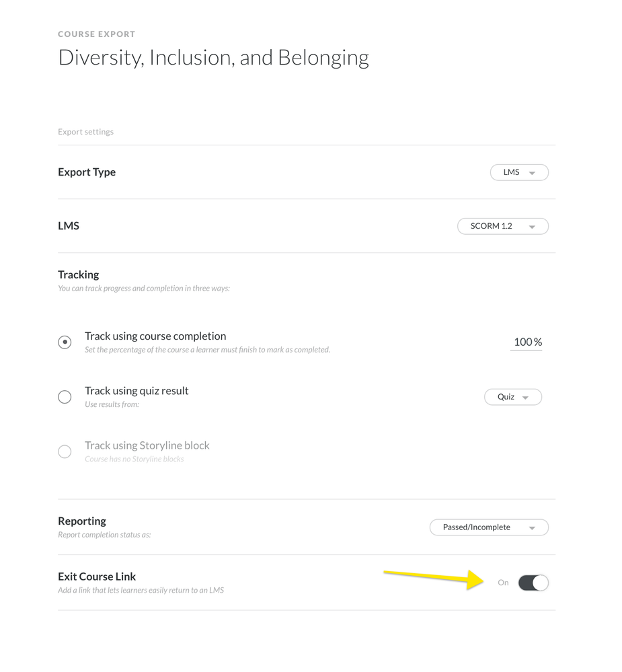Click the "COURSE EXPORT" header text
This screenshot has width=622, height=672.
[97, 34]
